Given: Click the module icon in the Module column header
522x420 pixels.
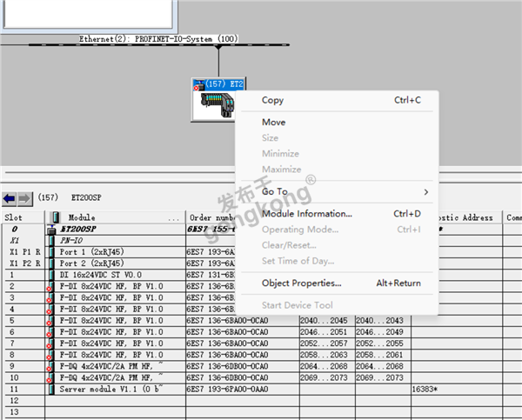Looking at the screenshot, I should (x=56, y=217).
